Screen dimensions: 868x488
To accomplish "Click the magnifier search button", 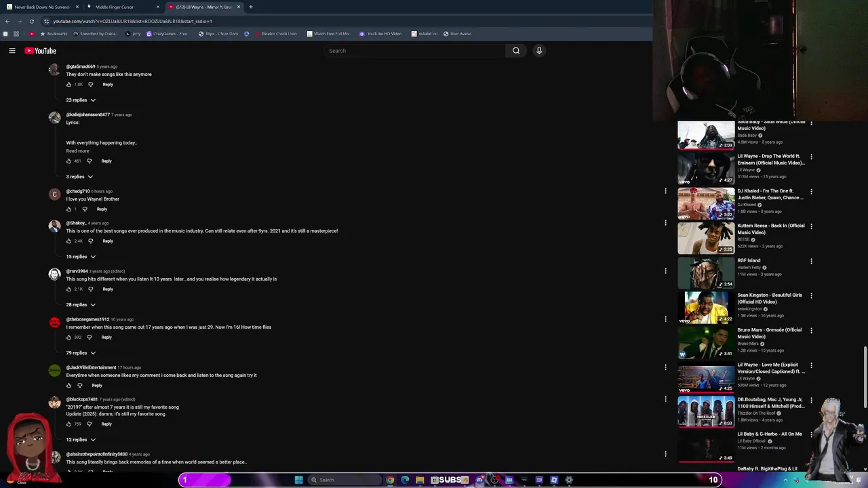I will (516, 51).
